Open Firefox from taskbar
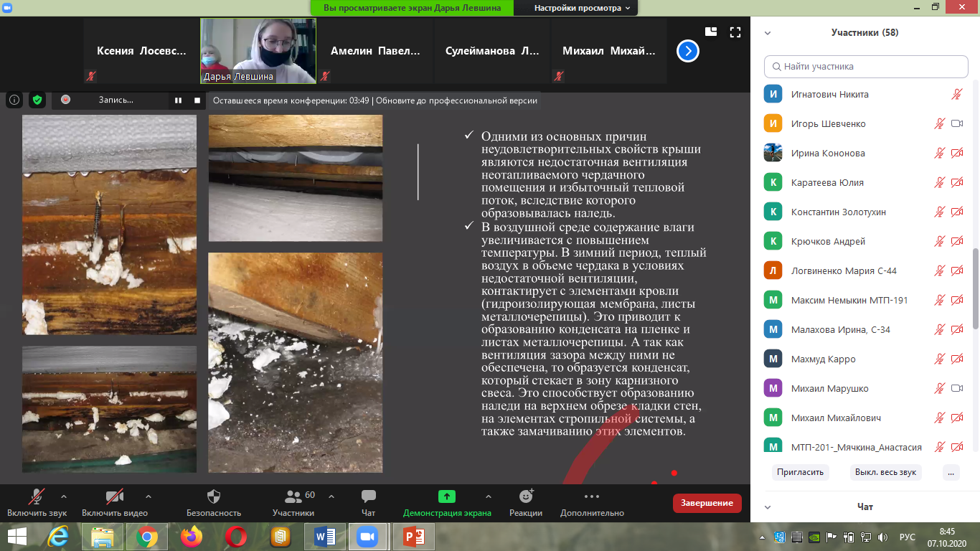The image size is (980, 551). point(192,536)
